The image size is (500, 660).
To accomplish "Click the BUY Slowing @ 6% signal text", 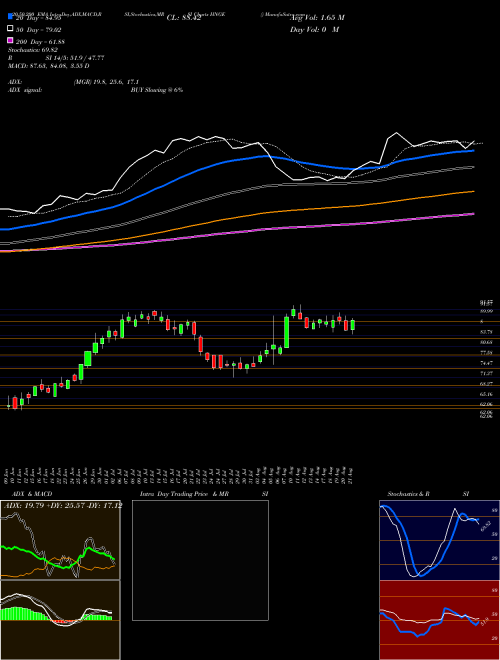I will (x=157, y=90).
